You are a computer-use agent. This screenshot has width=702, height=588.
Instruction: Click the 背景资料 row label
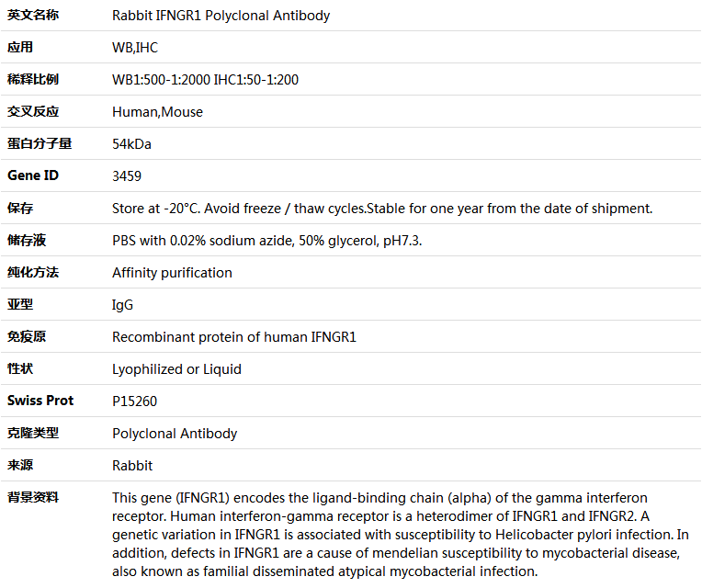pyautogui.click(x=33, y=497)
